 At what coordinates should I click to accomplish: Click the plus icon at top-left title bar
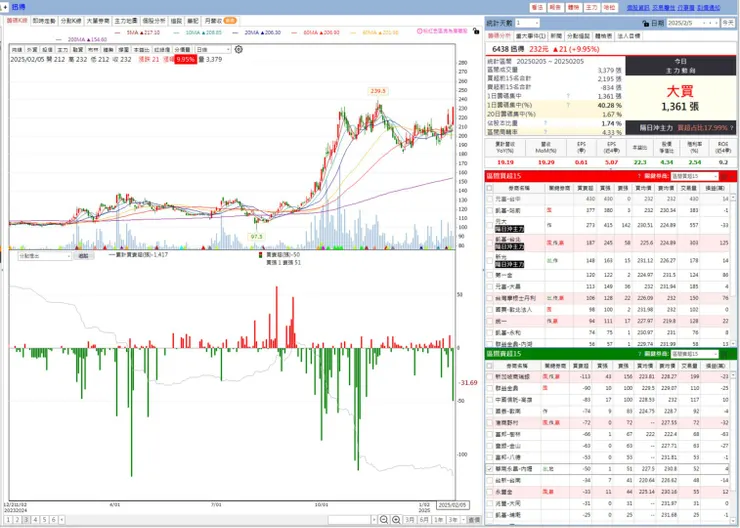[x=5, y=7]
